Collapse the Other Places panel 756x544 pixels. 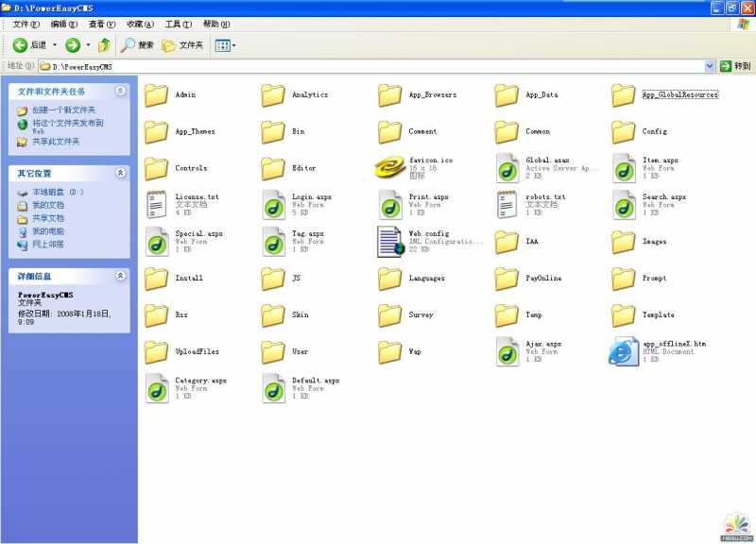pos(120,173)
